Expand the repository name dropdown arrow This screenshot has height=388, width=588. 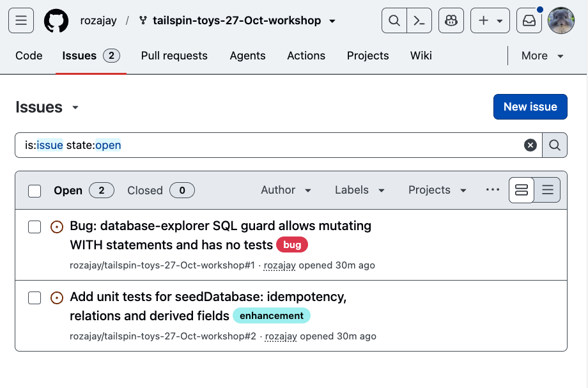[x=332, y=21]
